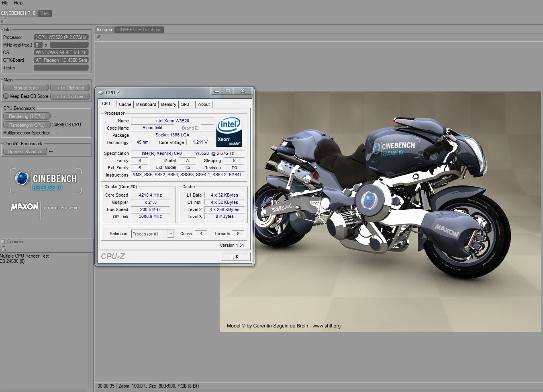
Task: Click the console panel grip handle
Action: click(x=3, y=249)
